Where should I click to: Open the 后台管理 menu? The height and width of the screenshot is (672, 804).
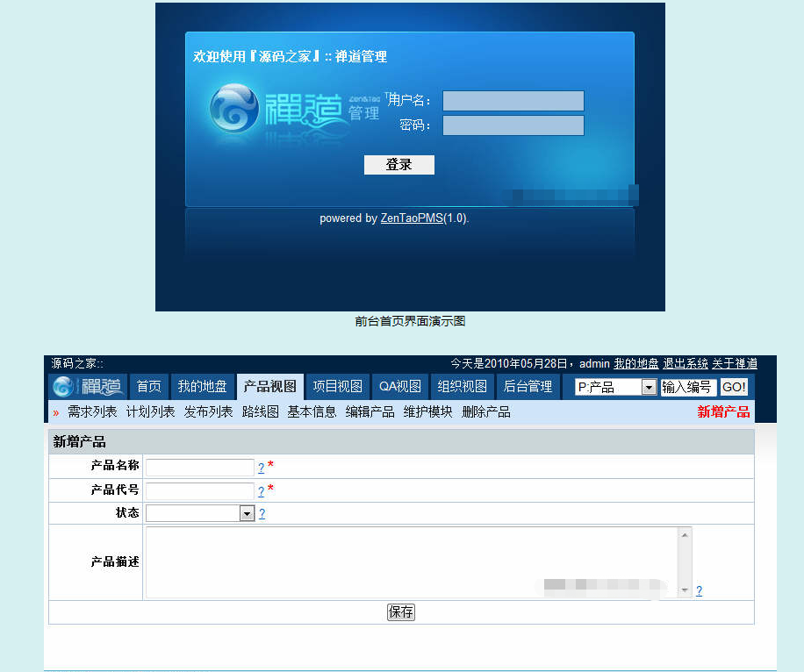click(528, 386)
